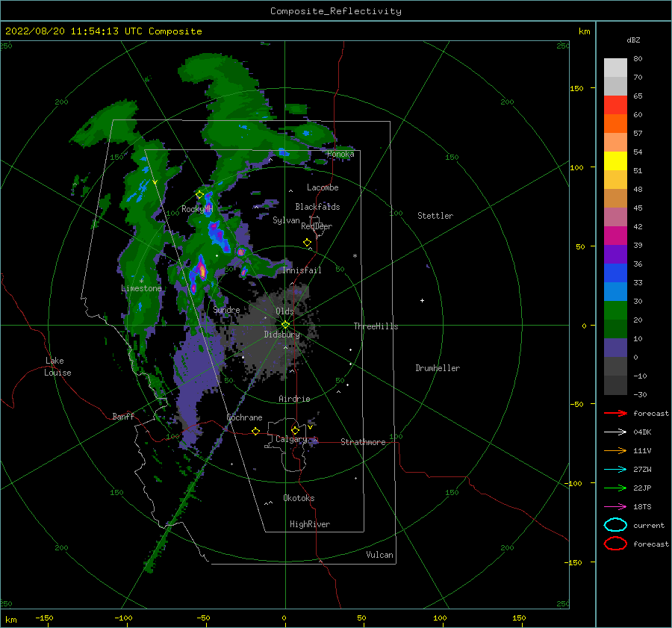Select the 80 dBZ color swatch

tap(615, 67)
